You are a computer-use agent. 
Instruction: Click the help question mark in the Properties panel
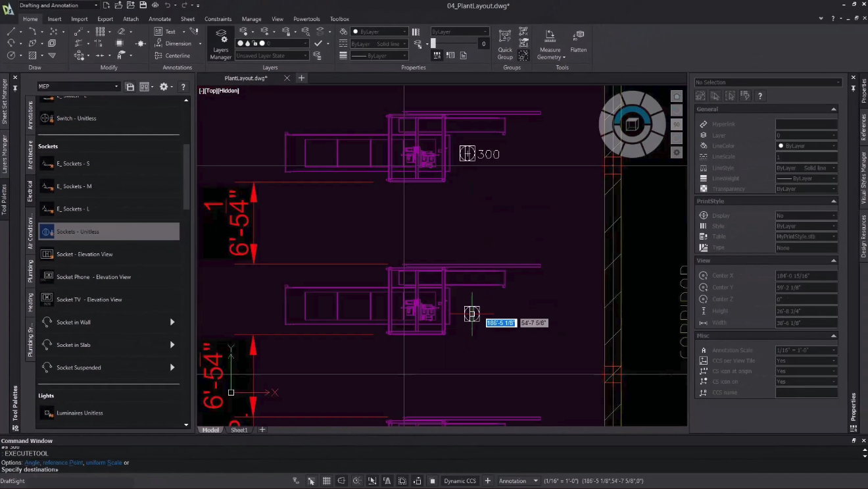759,96
